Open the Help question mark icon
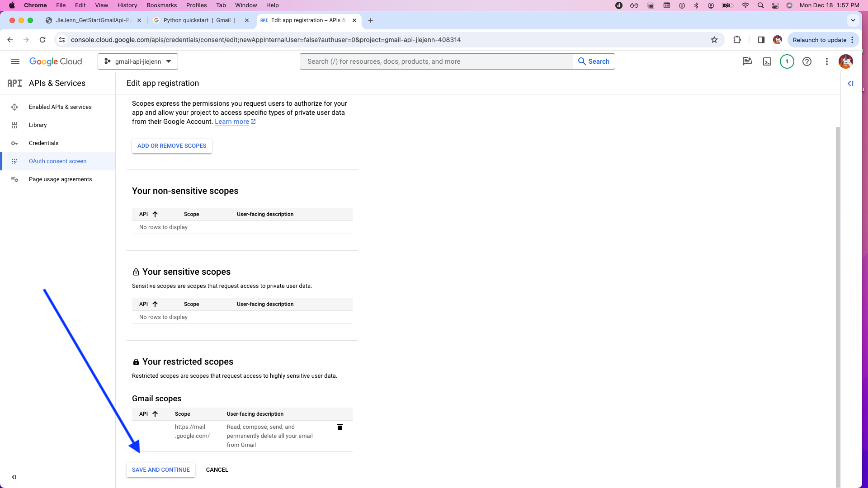868x488 pixels. pyautogui.click(x=807, y=61)
